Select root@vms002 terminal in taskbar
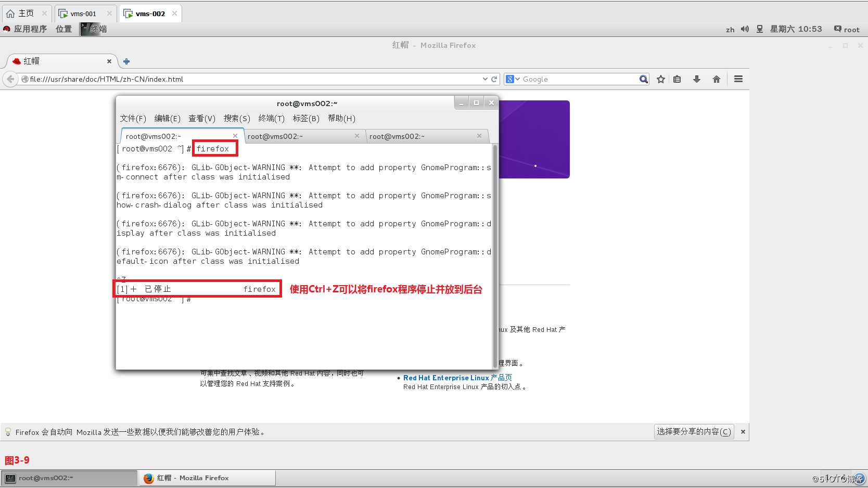The height and width of the screenshot is (488, 868). pyautogui.click(x=69, y=478)
